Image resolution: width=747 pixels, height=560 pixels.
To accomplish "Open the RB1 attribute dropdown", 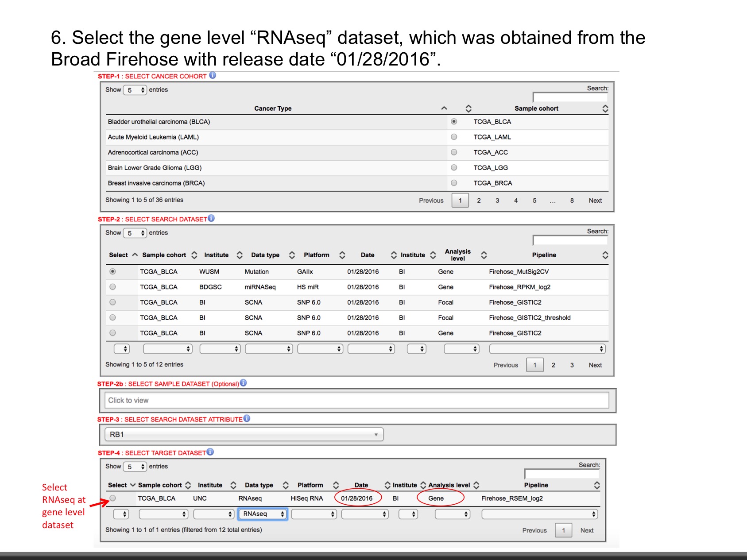I will pyautogui.click(x=244, y=435).
